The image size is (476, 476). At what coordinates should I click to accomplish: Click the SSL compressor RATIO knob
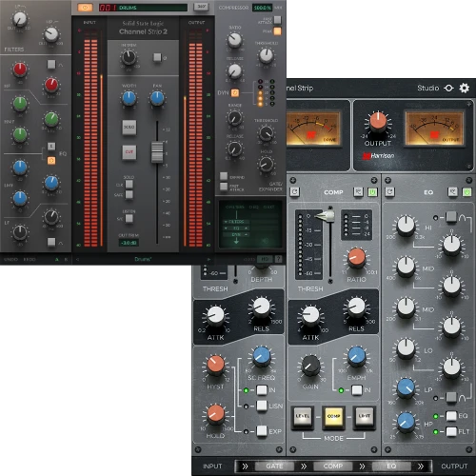pyautogui.click(x=235, y=40)
